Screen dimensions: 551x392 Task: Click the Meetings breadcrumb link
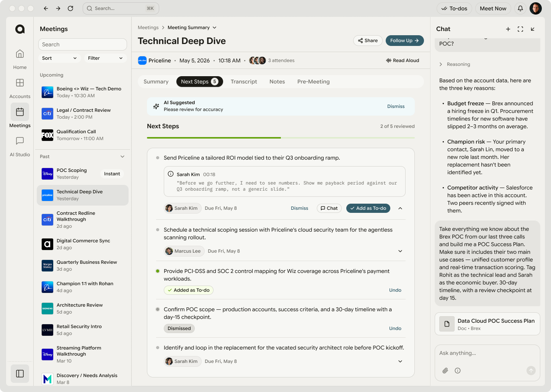pyautogui.click(x=148, y=28)
